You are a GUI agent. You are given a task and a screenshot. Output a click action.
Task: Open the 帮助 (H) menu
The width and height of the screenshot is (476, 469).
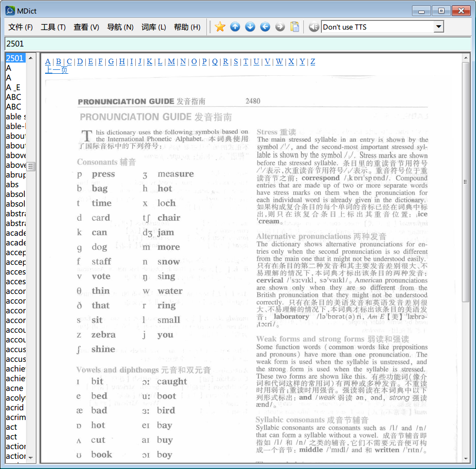pyautogui.click(x=187, y=27)
